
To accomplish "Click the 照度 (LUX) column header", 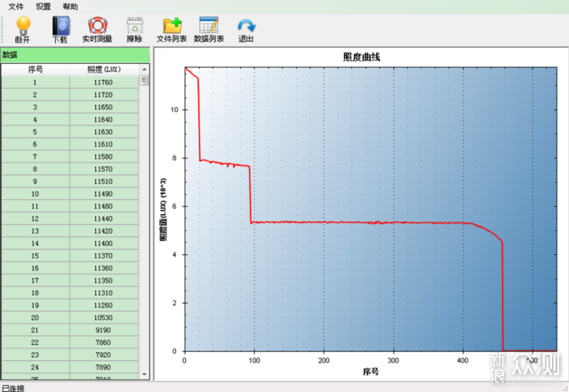I will [x=104, y=69].
